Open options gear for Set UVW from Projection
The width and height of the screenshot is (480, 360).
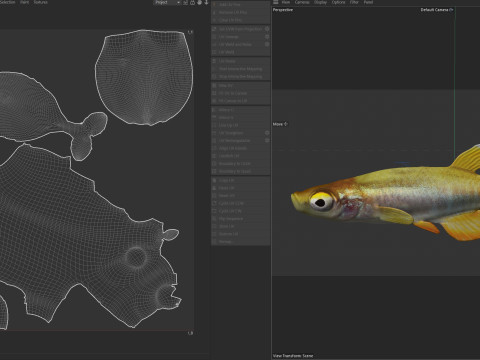click(x=267, y=29)
